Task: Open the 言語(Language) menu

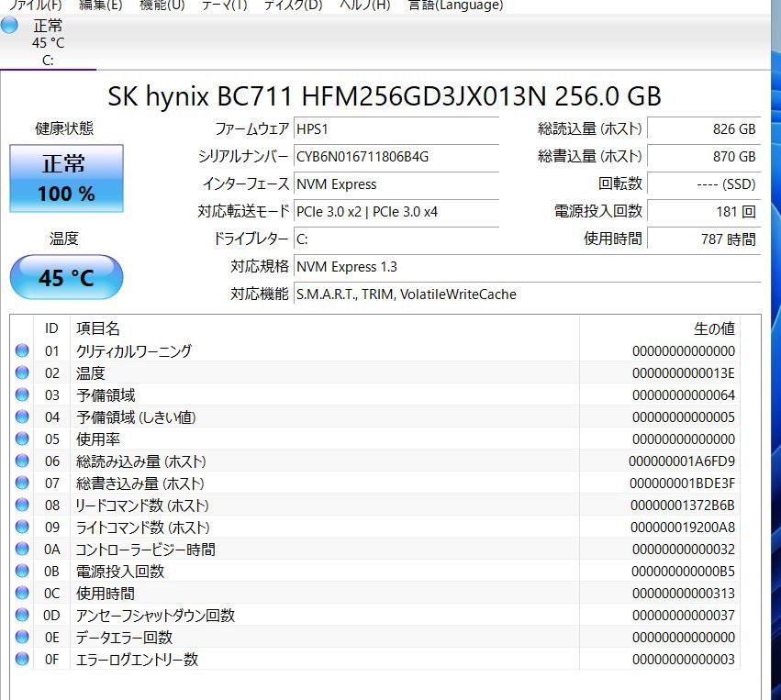Action: click(457, 6)
